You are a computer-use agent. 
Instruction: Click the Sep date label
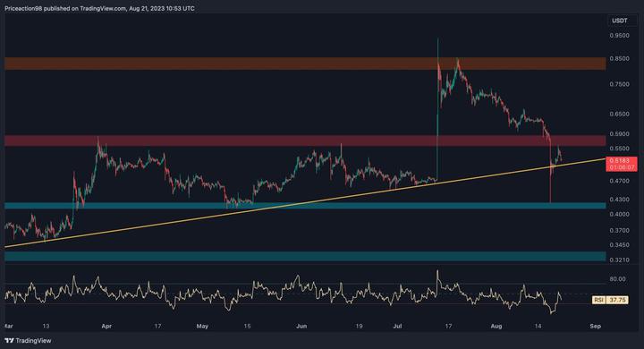(595, 327)
